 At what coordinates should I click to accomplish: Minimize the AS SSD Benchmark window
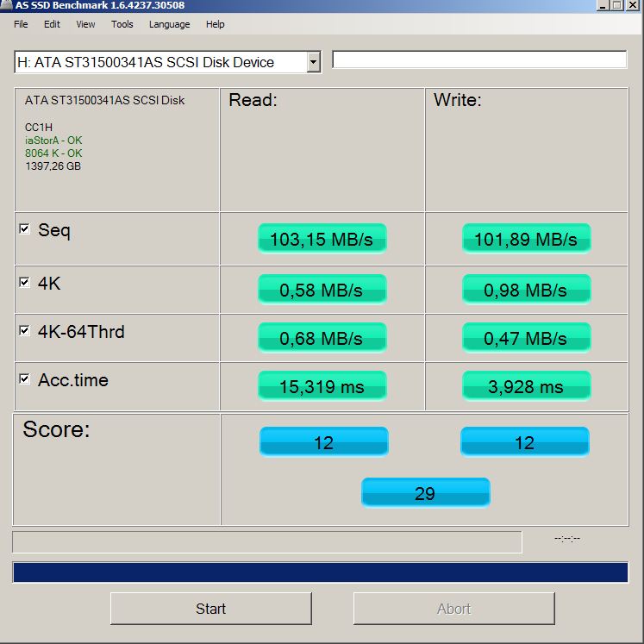click(603, 5)
